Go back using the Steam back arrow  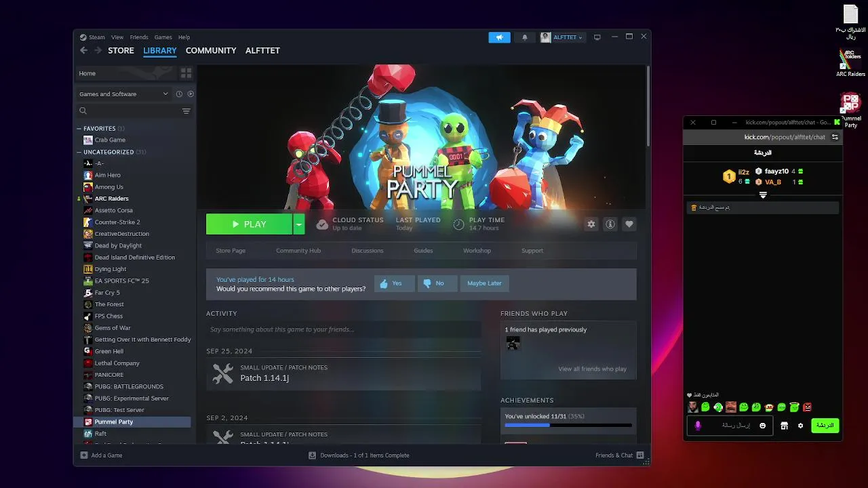click(x=84, y=50)
